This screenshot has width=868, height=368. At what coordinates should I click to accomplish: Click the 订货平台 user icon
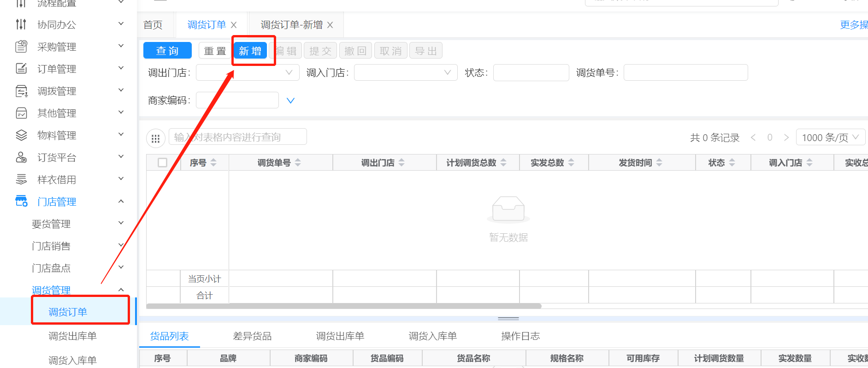coord(21,157)
